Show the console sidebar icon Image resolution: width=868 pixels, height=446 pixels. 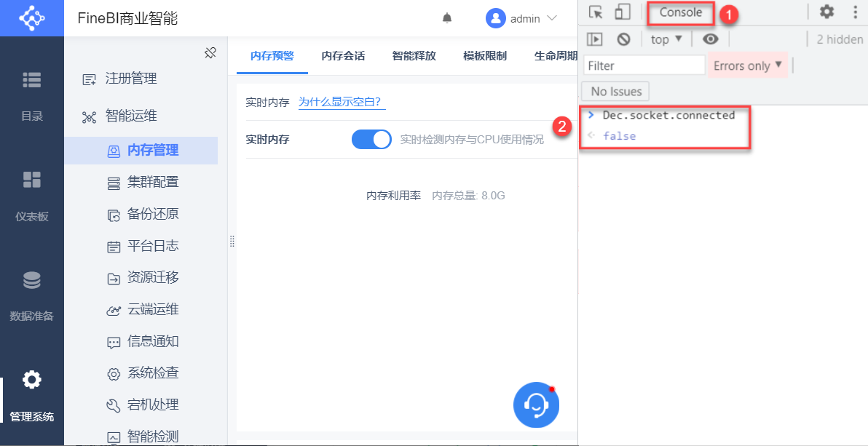(594, 39)
